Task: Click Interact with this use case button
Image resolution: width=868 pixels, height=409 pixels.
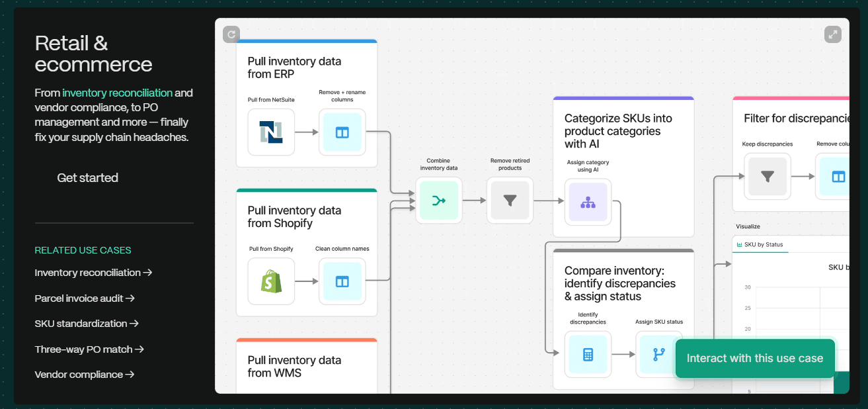Action: click(x=755, y=358)
